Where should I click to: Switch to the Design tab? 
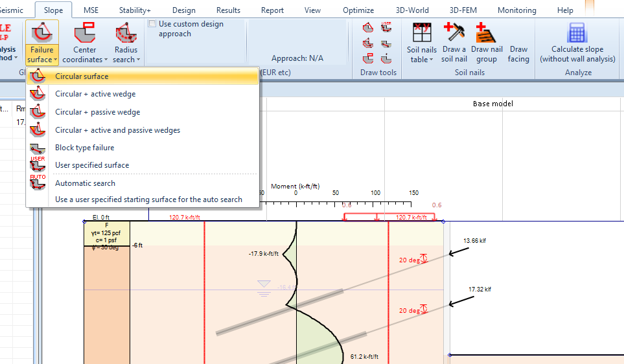point(183,10)
